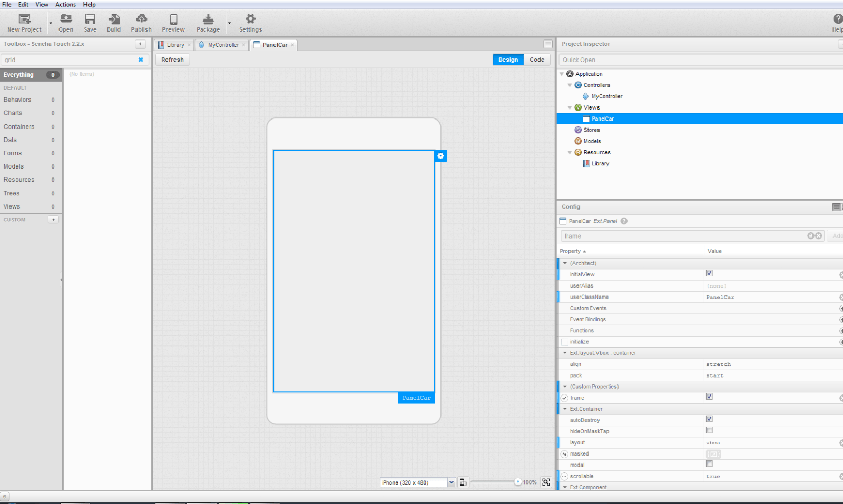Open the View menu
843x504 pixels.
(42, 5)
